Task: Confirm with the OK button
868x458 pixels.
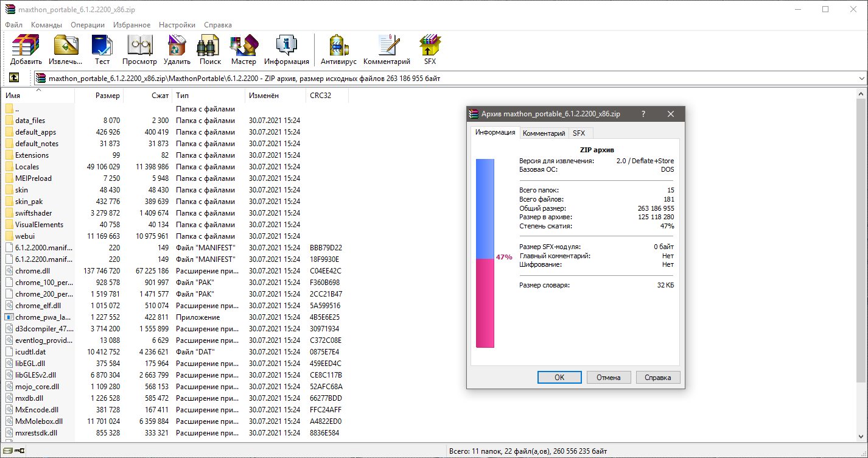Action: coord(559,378)
